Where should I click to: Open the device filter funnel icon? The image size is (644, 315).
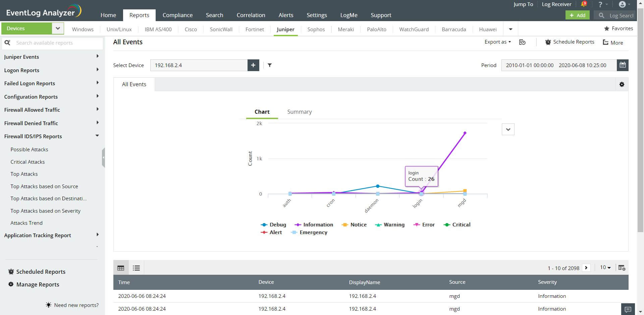[x=270, y=65]
